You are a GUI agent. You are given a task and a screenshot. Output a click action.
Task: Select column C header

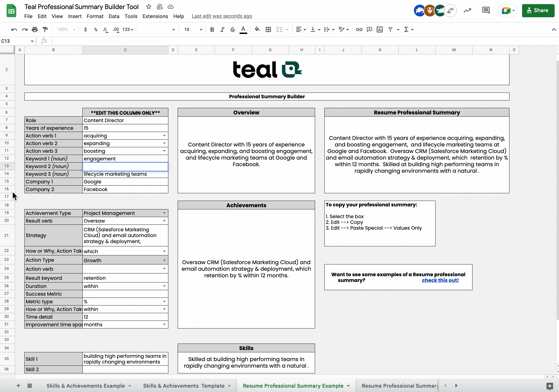(125, 50)
